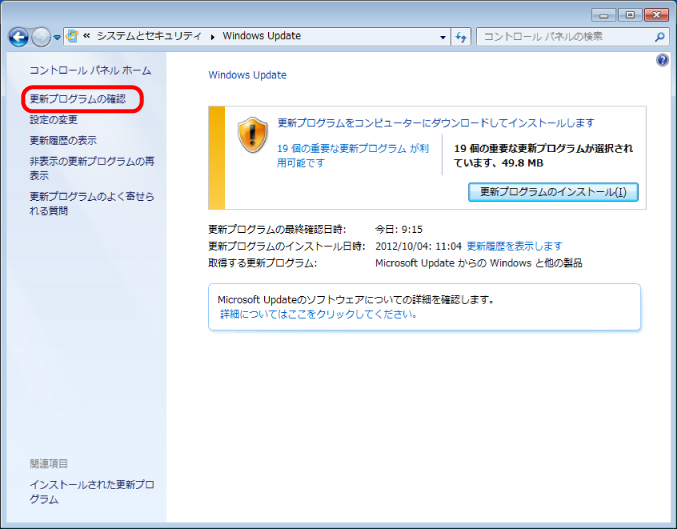This screenshot has height=529, width=677.
Task: Select Windows Update in the breadcrumb
Action: point(262,36)
